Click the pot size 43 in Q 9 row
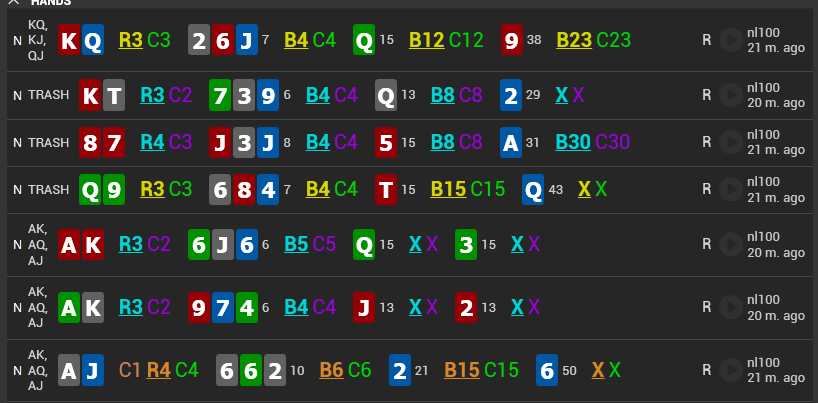Viewport: 818px width, 403px height. point(556,189)
